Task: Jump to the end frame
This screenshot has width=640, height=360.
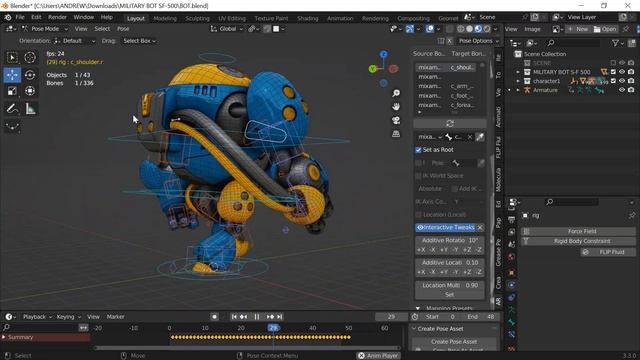Action: point(280,317)
